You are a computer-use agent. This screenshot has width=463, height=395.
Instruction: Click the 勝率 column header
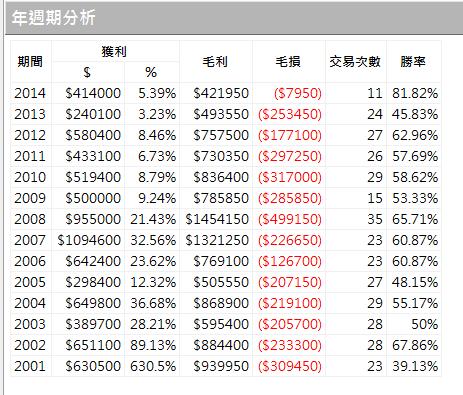(x=413, y=62)
